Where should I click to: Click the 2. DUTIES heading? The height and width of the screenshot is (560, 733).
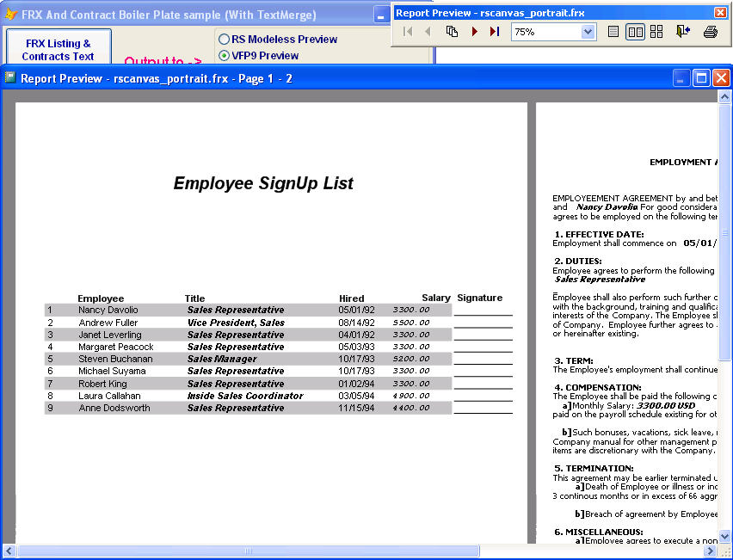coord(578,261)
